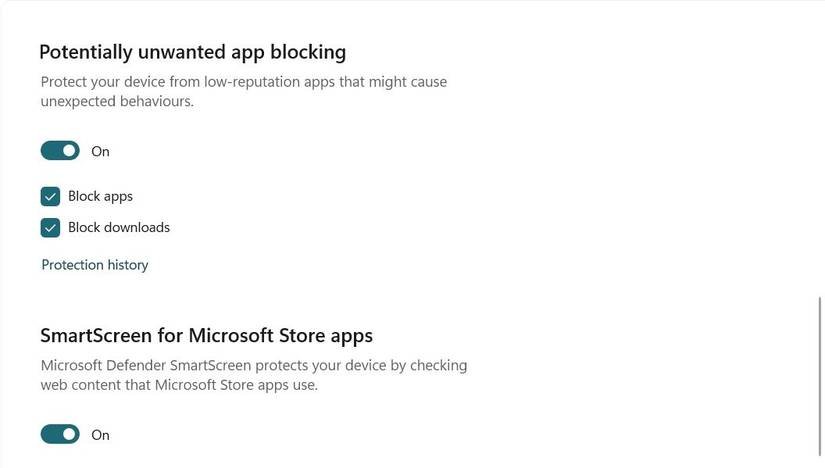Click "On" label beside unwanted app blocking toggle

100,152
